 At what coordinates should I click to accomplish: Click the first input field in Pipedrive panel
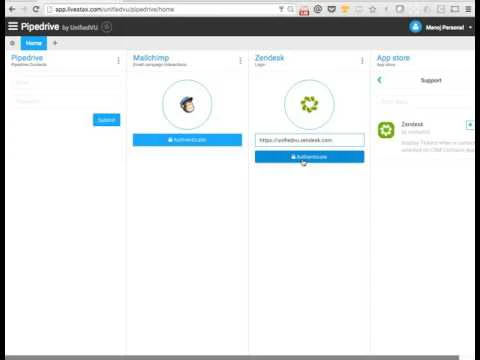pyautogui.click(x=66, y=82)
